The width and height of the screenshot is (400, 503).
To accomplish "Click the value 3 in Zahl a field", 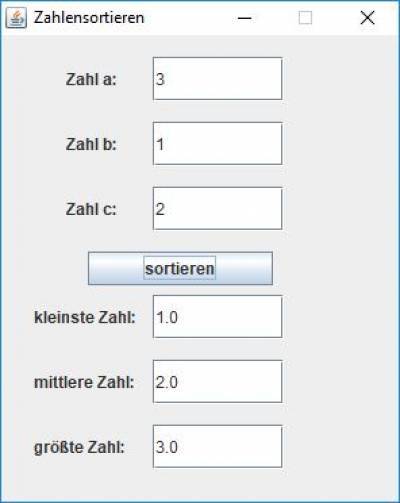I will click(x=160, y=79).
